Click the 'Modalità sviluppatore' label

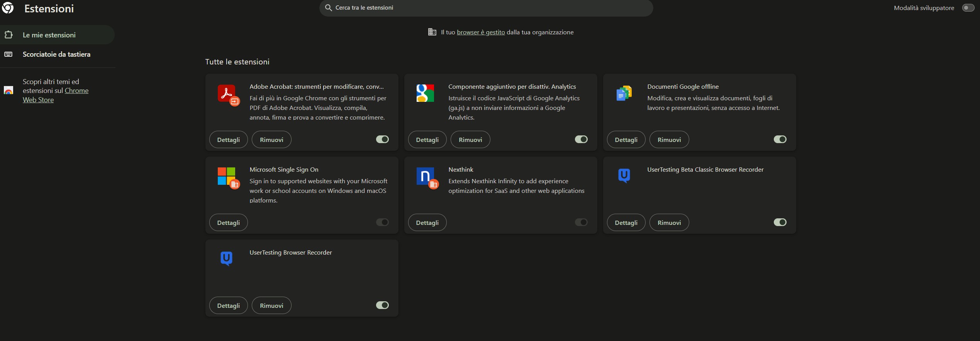[x=924, y=8]
